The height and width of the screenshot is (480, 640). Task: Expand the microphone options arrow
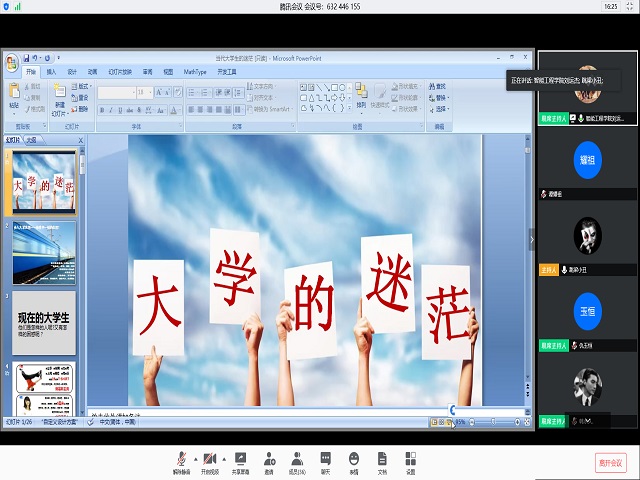point(194,456)
